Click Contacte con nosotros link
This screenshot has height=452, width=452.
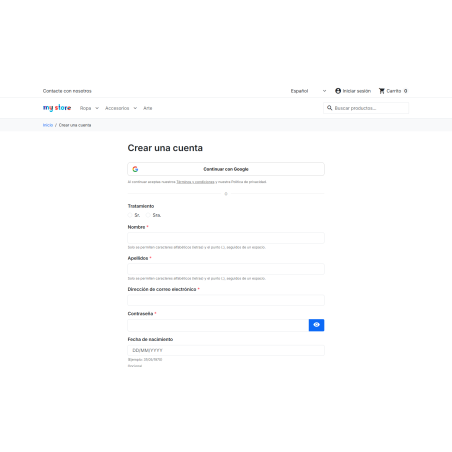tap(67, 91)
